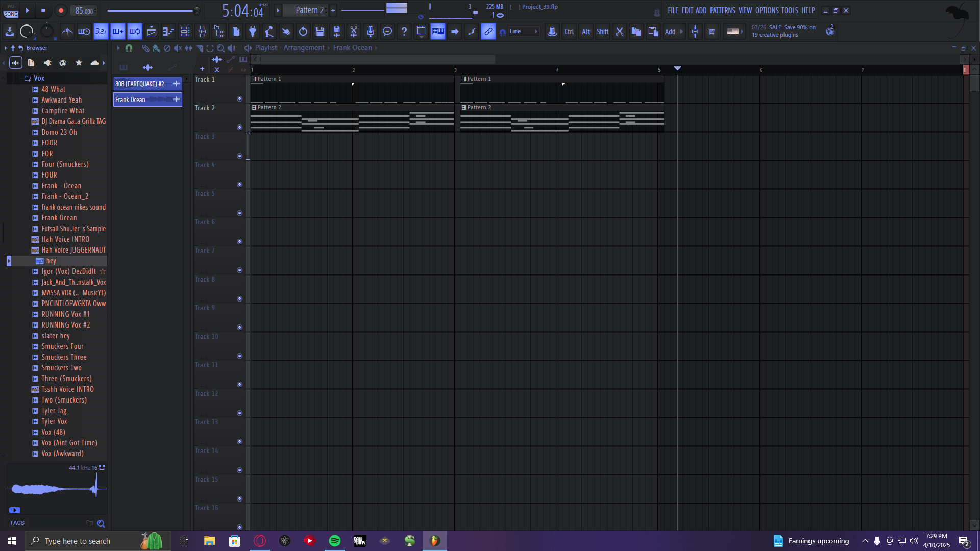
Task: Open the TOOLS menu
Action: coord(789,10)
